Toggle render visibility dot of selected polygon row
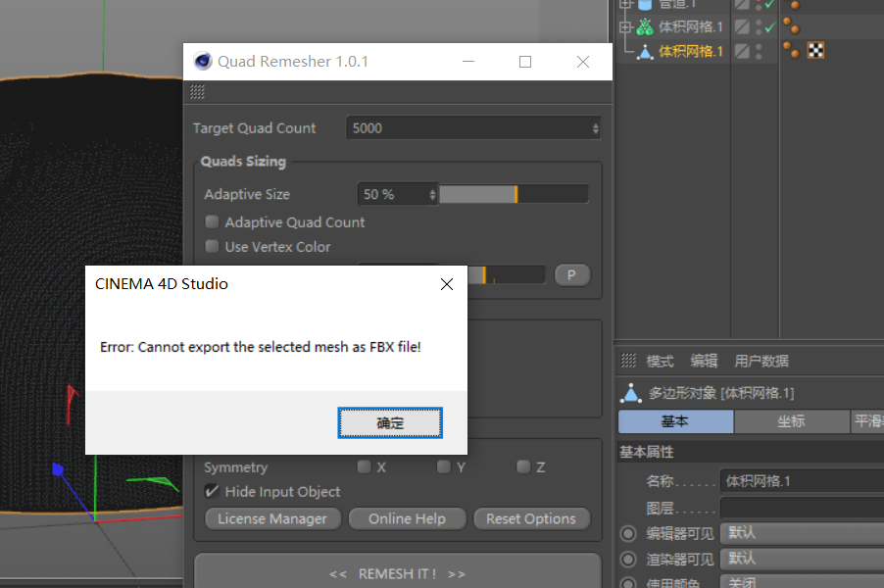The image size is (884, 588). pos(759,56)
